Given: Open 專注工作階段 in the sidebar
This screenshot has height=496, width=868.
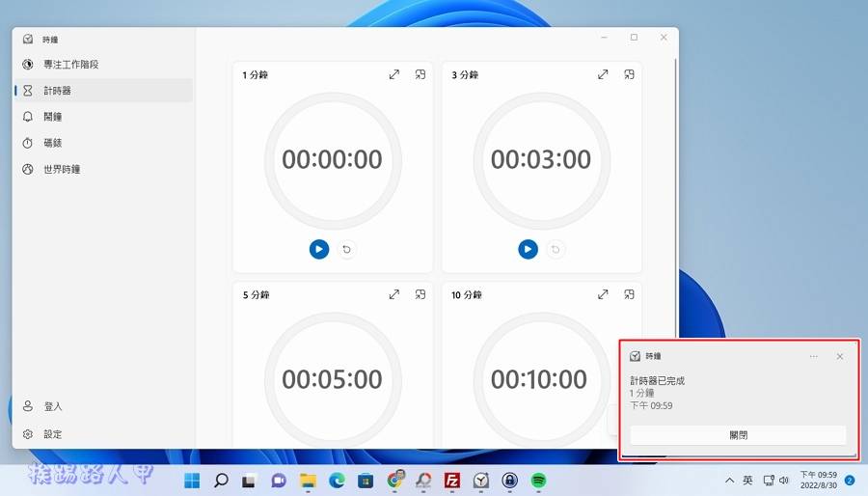Looking at the screenshot, I should [x=70, y=65].
